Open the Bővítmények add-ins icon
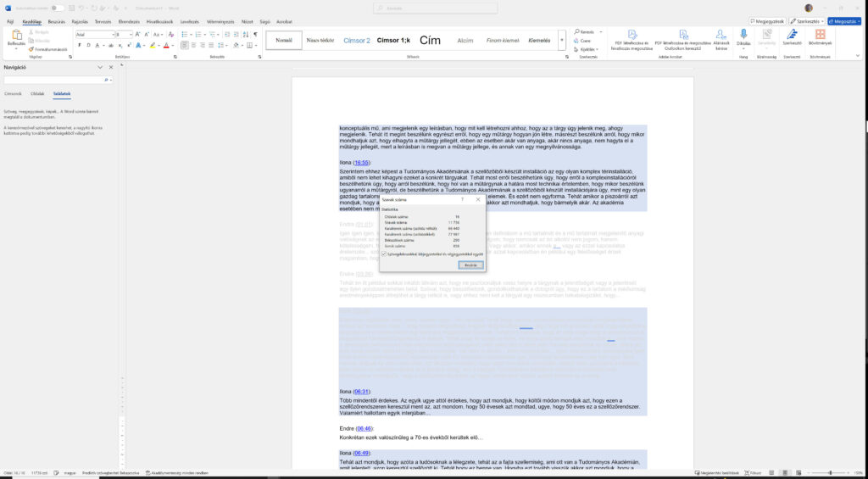This screenshot has width=868, height=479. [820, 36]
